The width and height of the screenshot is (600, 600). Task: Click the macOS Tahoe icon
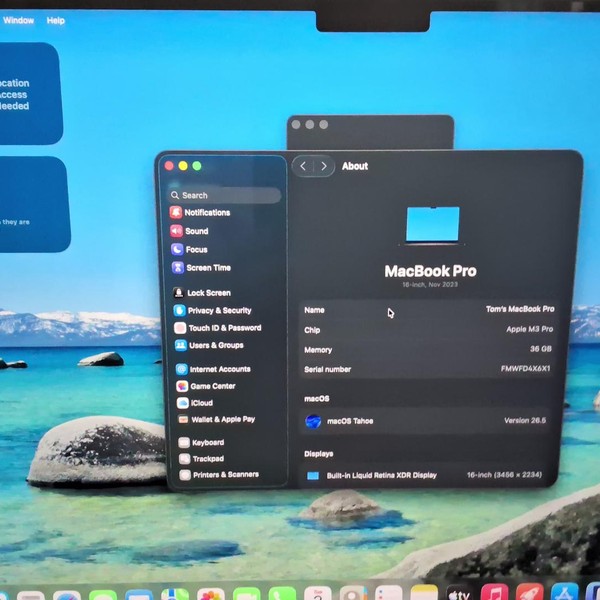[x=313, y=421]
